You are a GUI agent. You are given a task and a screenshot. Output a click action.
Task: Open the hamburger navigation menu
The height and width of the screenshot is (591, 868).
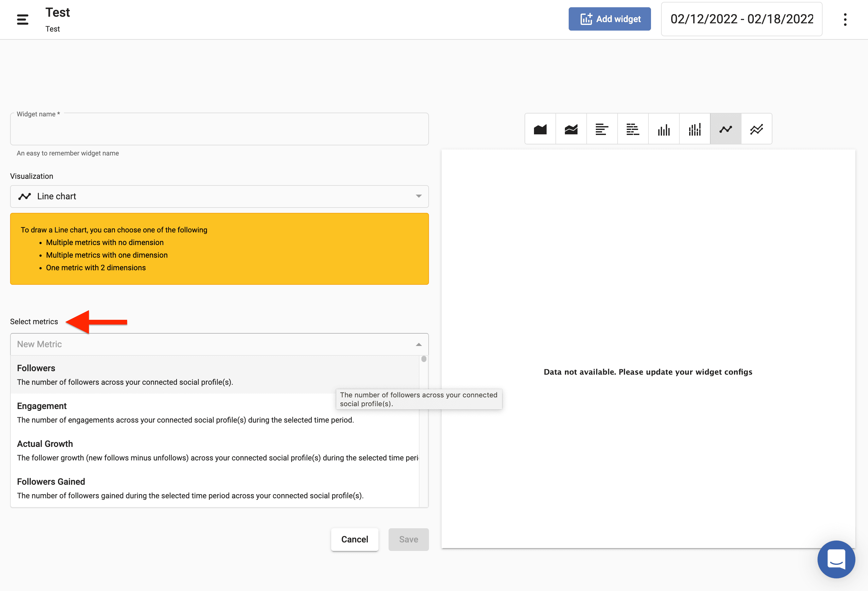23,20
